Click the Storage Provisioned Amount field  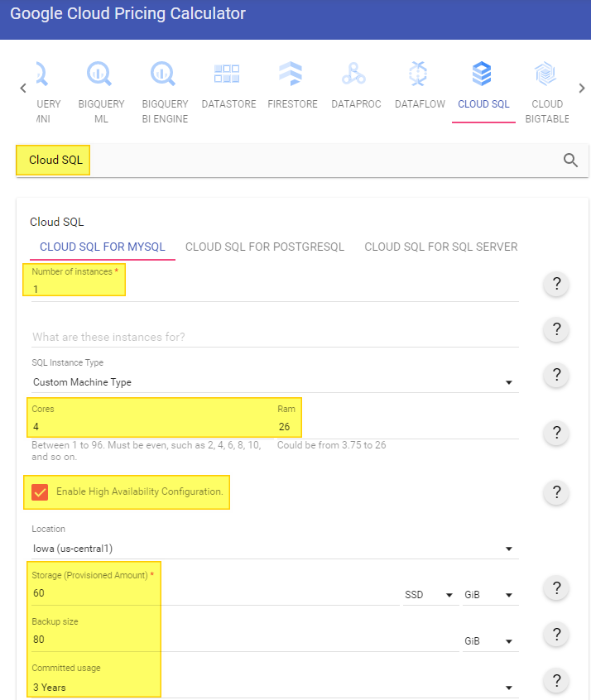click(215, 593)
